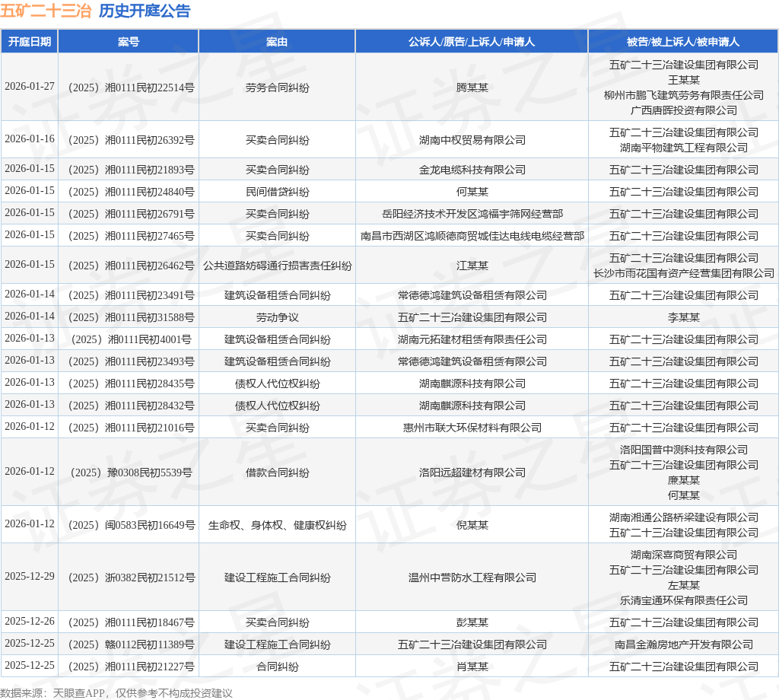Viewport: 779px width, 700px height.
Task: Click case number 湘0111民初23491号
Action: pyautogui.click(x=131, y=296)
